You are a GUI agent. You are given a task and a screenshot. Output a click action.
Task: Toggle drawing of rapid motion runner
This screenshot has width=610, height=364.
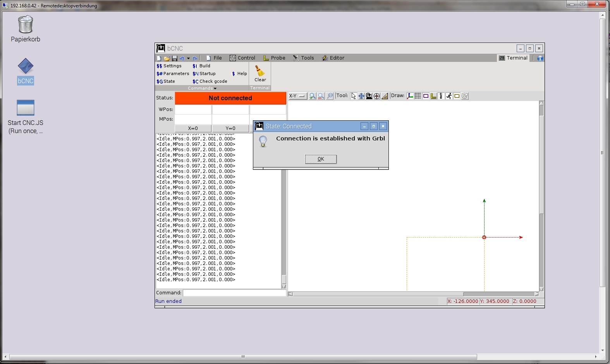coord(449,96)
